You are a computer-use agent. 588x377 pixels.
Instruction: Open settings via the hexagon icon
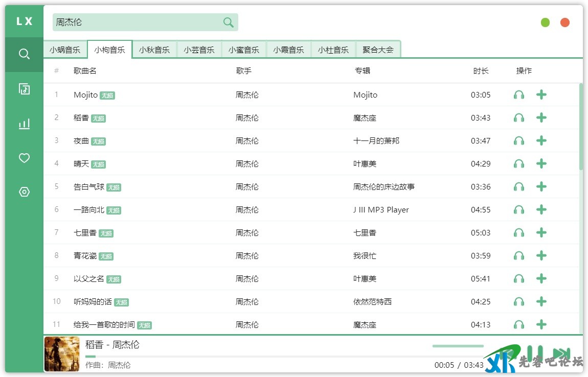point(24,192)
